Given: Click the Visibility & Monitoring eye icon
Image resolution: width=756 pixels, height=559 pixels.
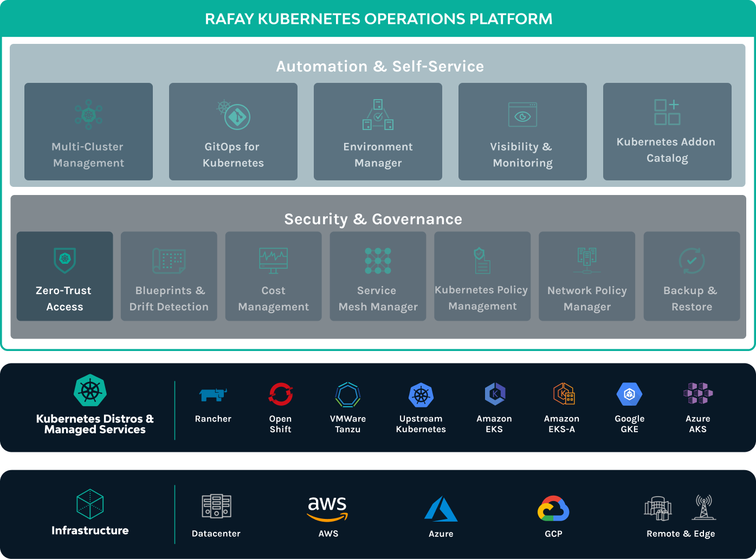Looking at the screenshot, I should pos(522,115).
